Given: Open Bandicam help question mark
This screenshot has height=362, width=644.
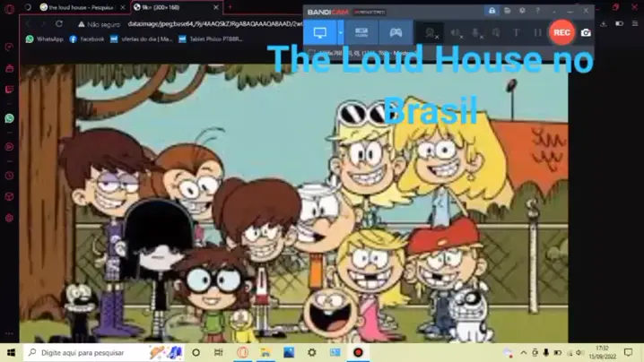Looking at the screenshot, I should coord(537,11).
